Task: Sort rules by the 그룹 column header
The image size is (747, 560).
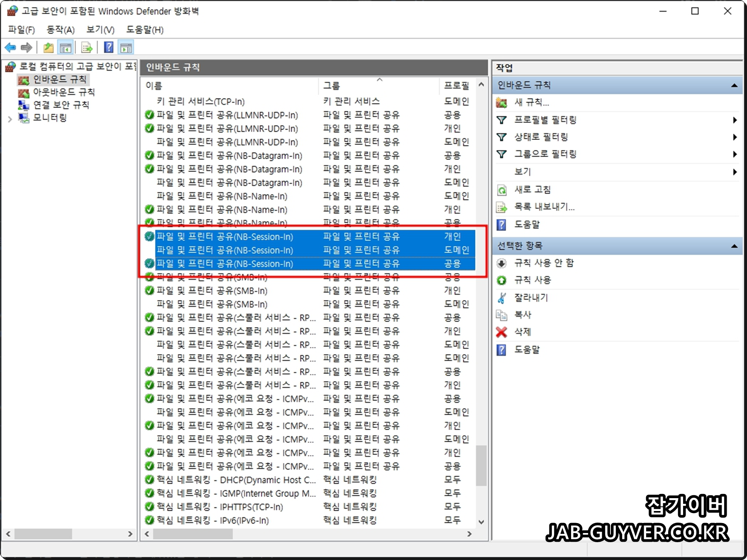Action: pyautogui.click(x=379, y=86)
